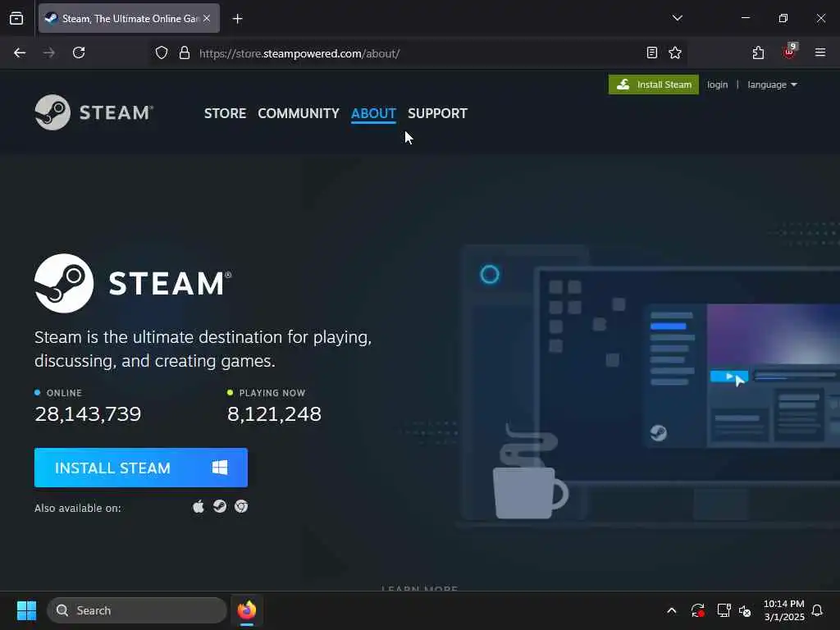Click the padlock site information icon
Screen dimensions: 840x630
pos(185,53)
